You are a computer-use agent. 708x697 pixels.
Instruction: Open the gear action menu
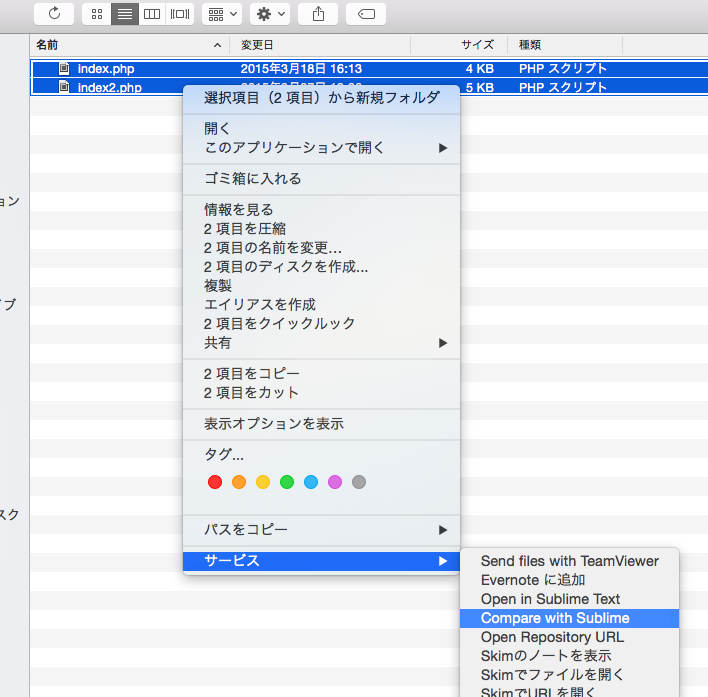point(270,14)
